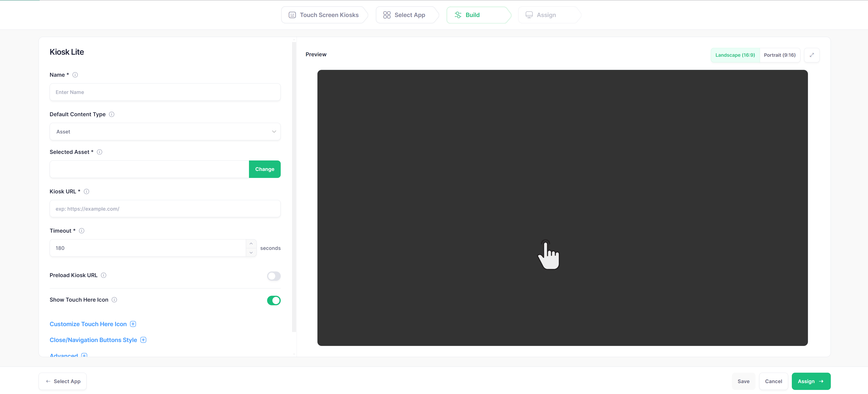Increase Timeout using the up stepper arrow

[251, 244]
